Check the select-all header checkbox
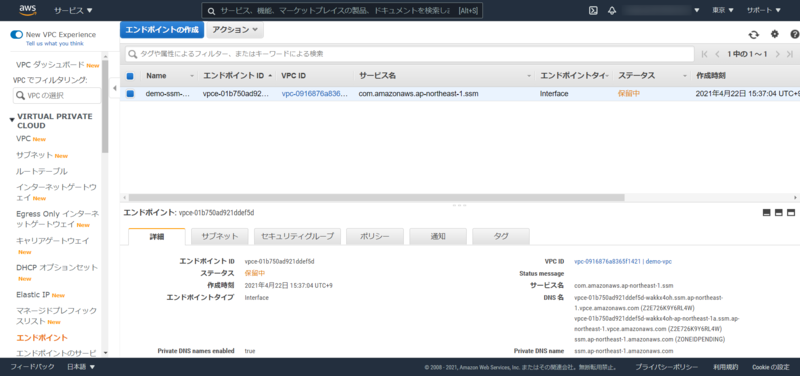This screenshot has width=800, height=376. tap(130, 76)
